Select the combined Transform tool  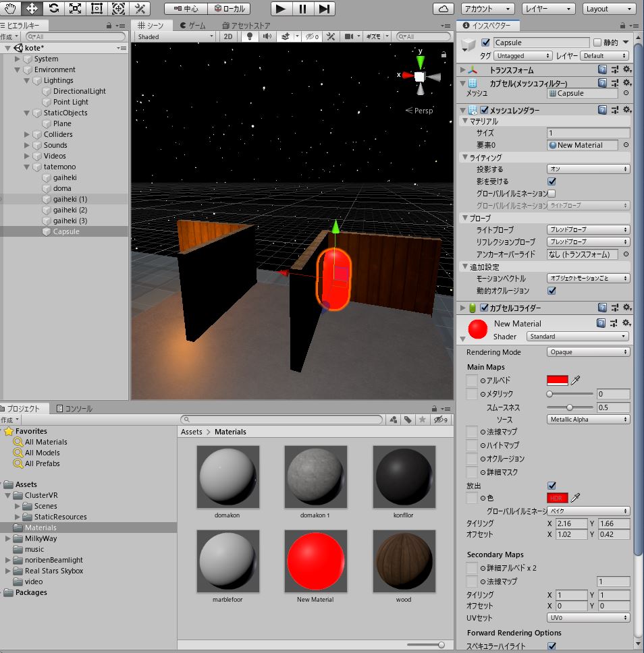[x=118, y=8]
